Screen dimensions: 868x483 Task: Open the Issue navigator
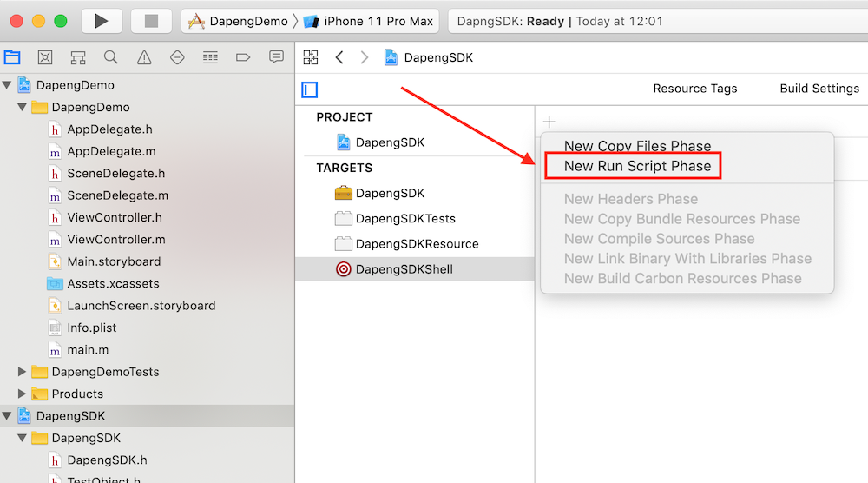click(144, 57)
